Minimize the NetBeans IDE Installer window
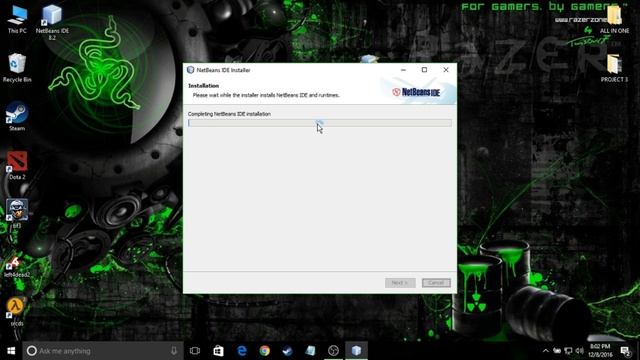The image size is (640, 360). tap(403, 70)
